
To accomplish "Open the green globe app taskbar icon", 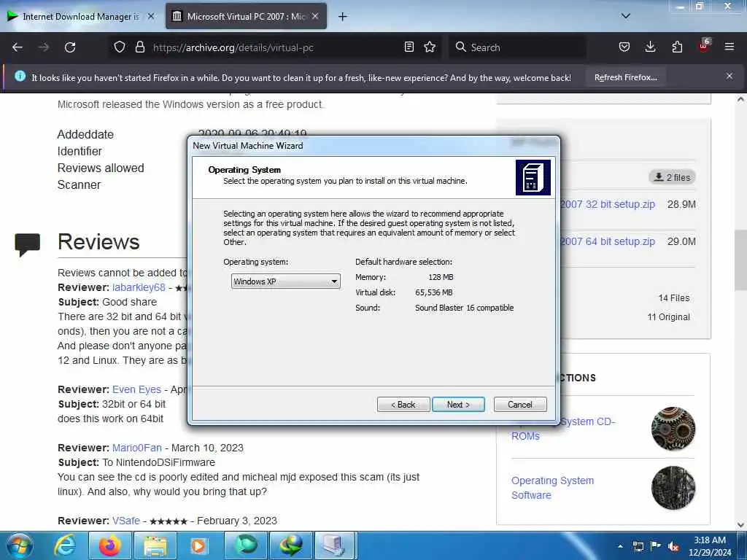I will point(245,545).
